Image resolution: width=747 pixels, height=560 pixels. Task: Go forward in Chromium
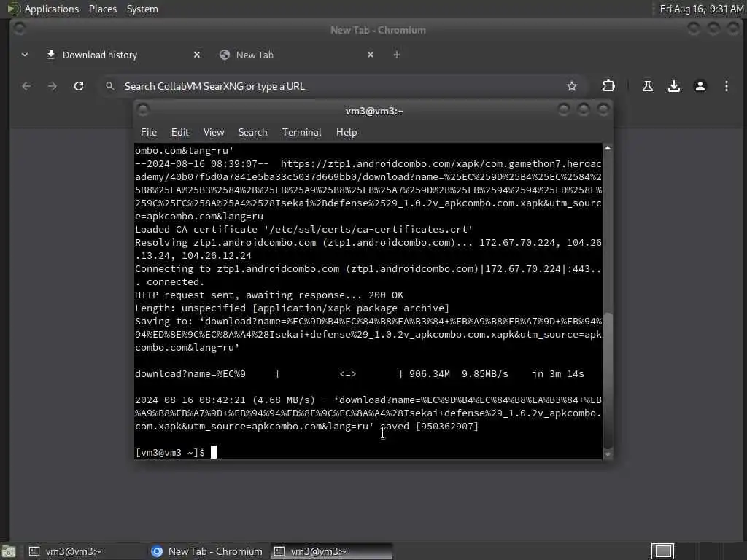[53, 86]
